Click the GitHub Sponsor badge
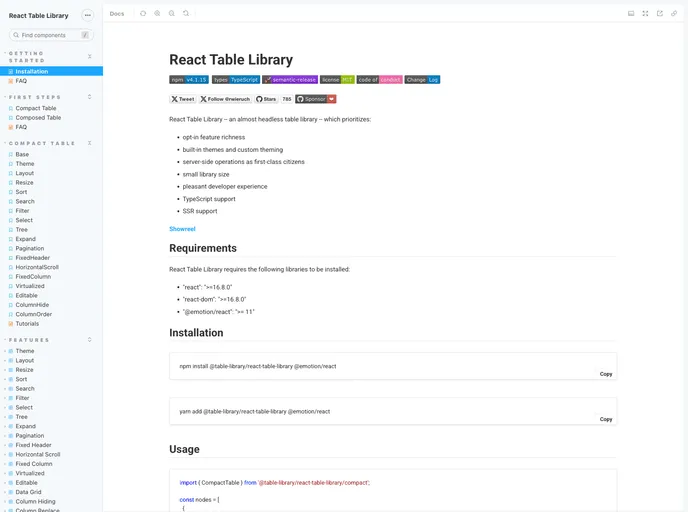 pos(315,99)
